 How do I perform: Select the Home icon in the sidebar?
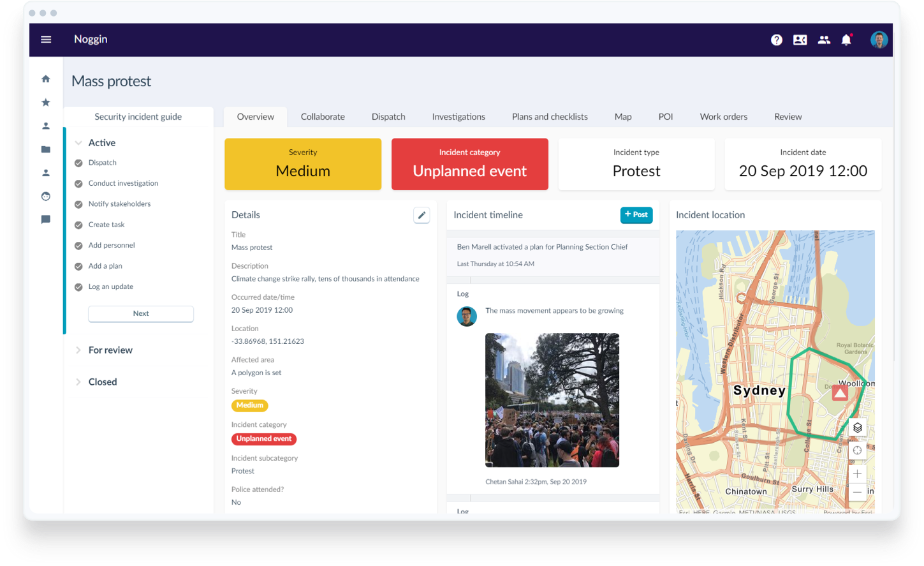(x=45, y=78)
